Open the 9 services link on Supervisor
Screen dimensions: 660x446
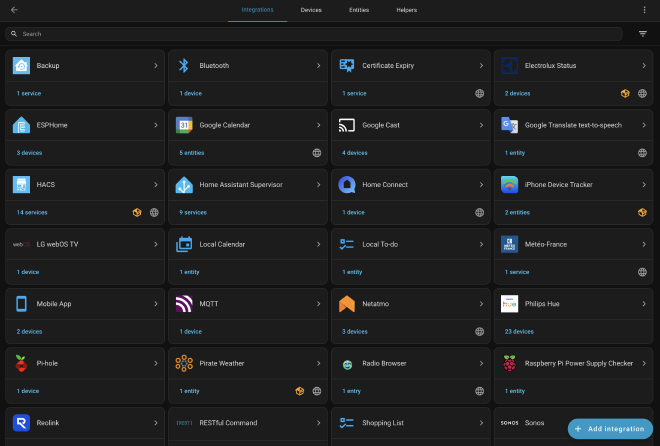(x=193, y=212)
